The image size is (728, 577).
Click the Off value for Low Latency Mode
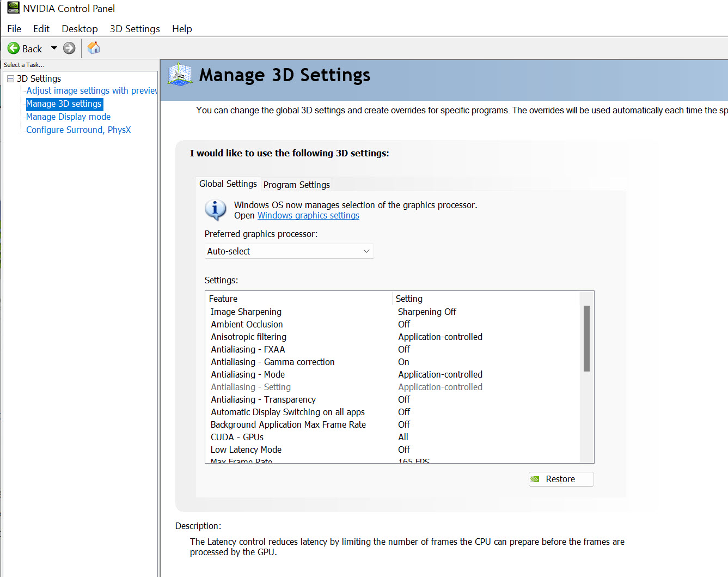point(404,450)
